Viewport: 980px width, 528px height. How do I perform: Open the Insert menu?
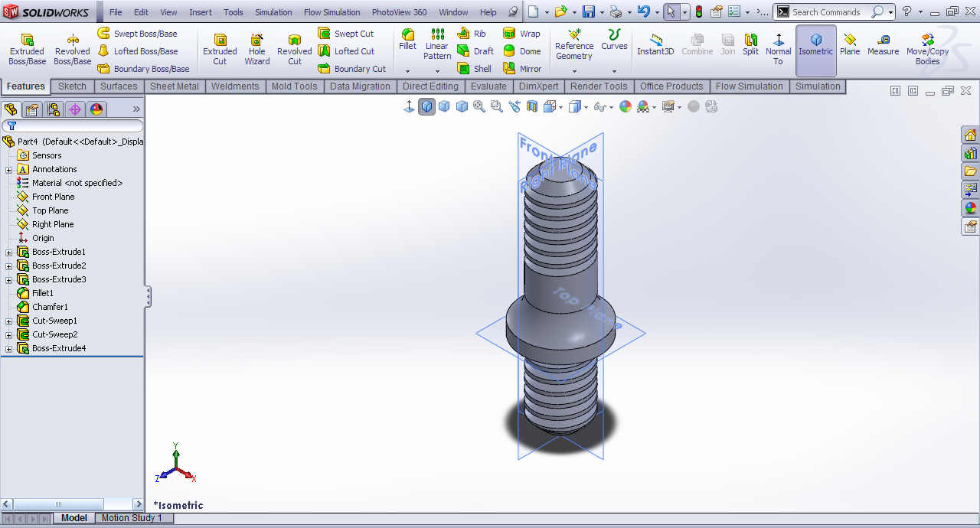[x=201, y=12]
